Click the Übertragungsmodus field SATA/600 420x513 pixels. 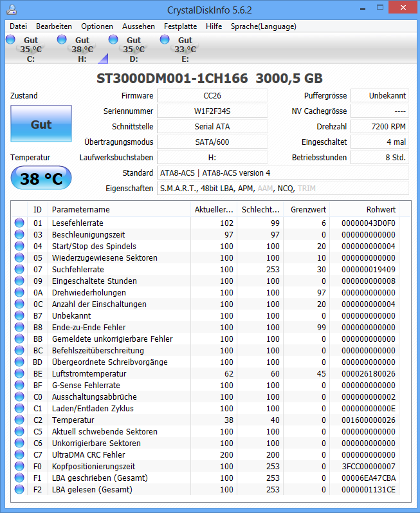pyautogui.click(x=212, y=142)
